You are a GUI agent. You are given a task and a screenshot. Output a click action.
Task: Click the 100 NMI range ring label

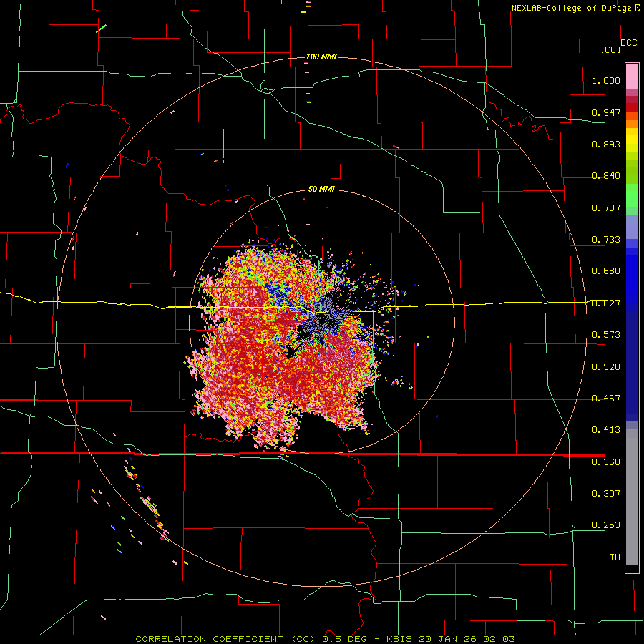pos(321,57)
